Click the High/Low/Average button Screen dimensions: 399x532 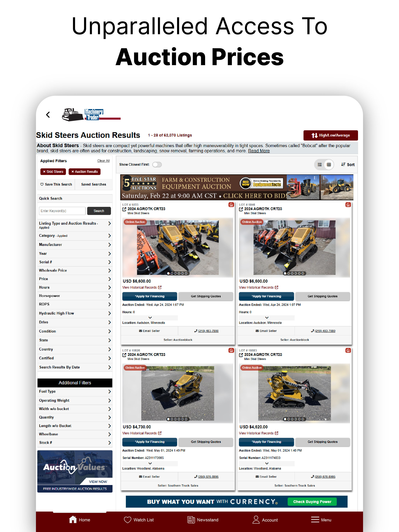coord(330,135)
